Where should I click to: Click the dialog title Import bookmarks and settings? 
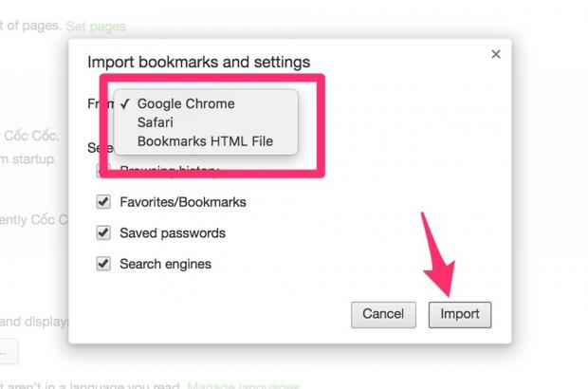click(198, 63)
